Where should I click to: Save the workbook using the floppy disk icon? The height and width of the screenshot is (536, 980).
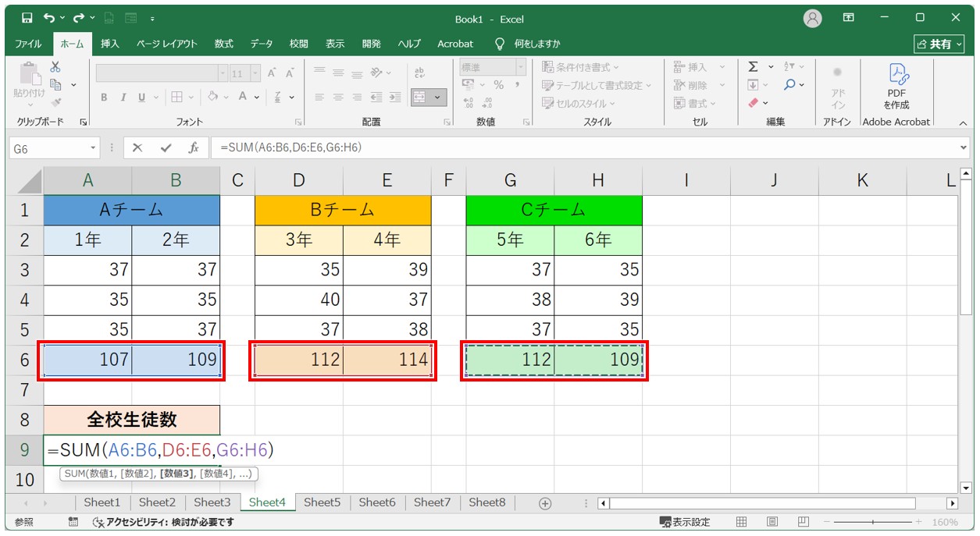coord(27,18)
